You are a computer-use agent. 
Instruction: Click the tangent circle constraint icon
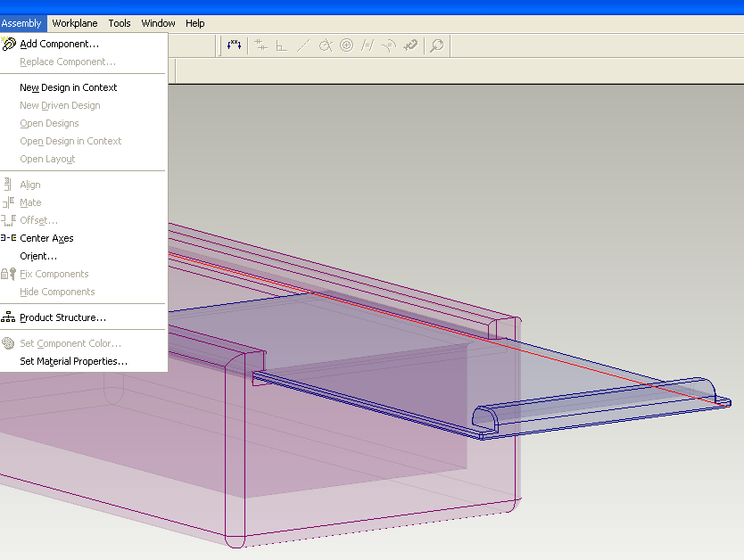(x=326, y=45)
